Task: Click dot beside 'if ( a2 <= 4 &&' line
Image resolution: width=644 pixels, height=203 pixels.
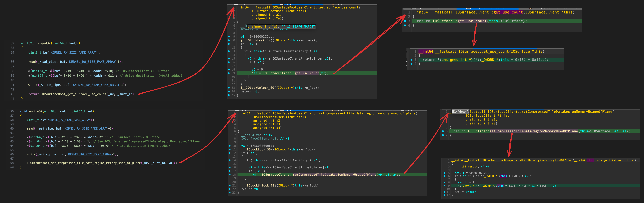Action: 444,176
